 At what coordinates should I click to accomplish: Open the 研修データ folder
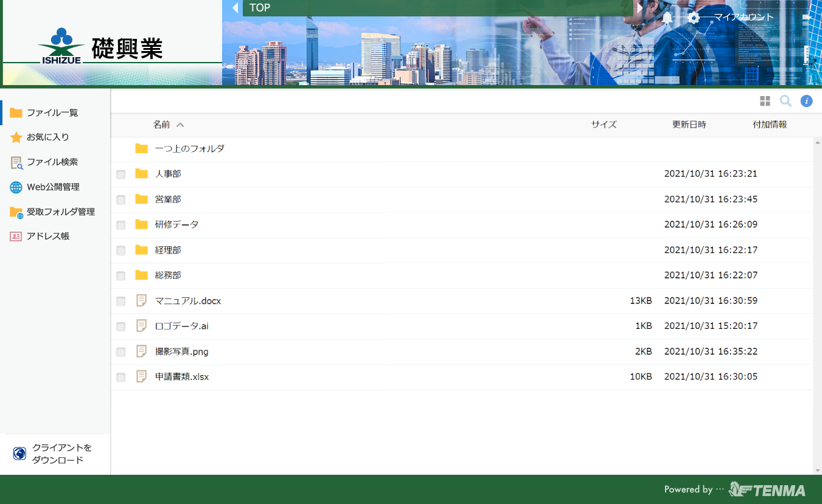pos(176,224)
